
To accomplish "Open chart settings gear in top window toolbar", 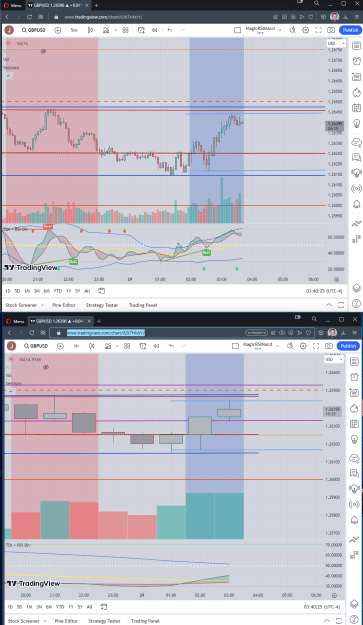I will 305,30.
